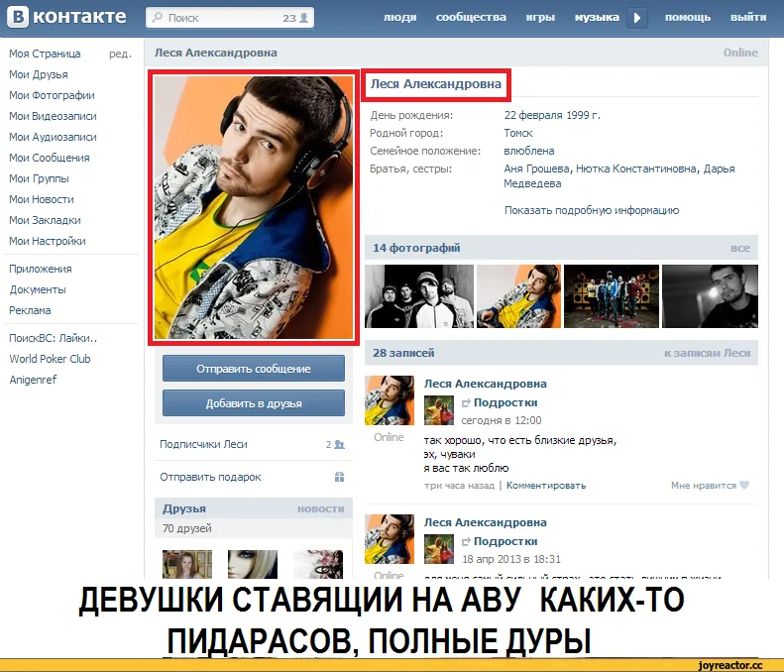The image size is (784, 672).
Task: Open the large profile avatar photo
Action: (x=254, y=207)
